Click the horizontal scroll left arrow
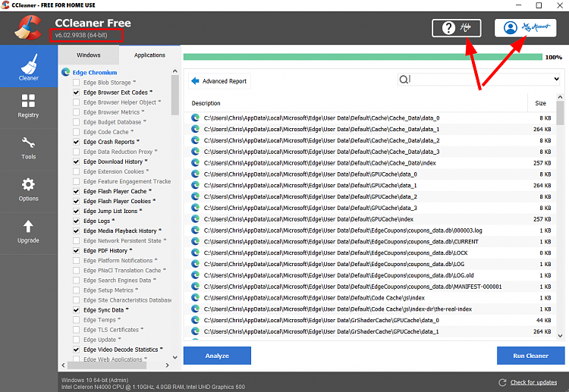This screenshot has height=392, width=569. [x=64, y=365]
